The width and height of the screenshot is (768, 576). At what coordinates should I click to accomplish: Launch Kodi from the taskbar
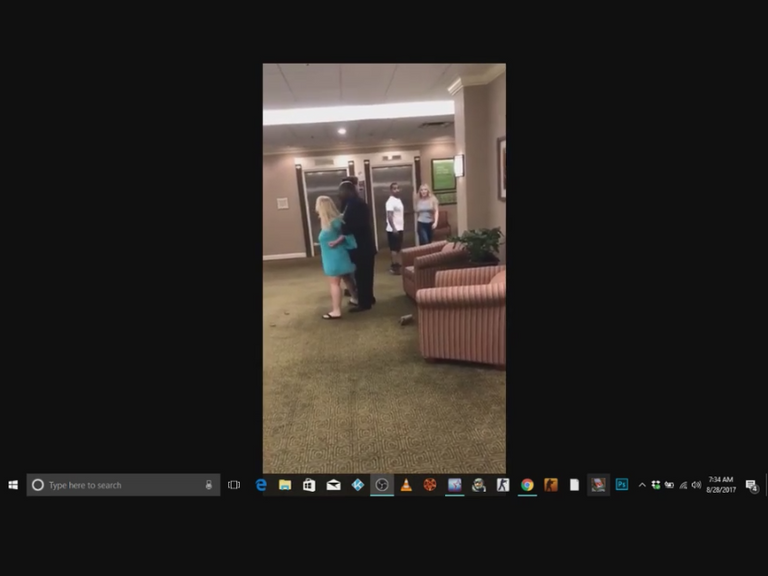[x=358, y=485]
